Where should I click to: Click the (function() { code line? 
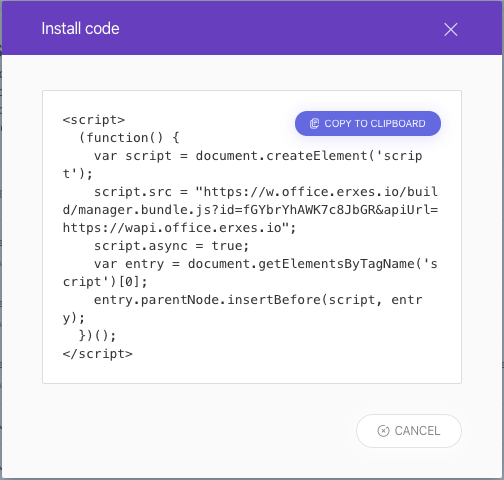[x=129, y=138]
